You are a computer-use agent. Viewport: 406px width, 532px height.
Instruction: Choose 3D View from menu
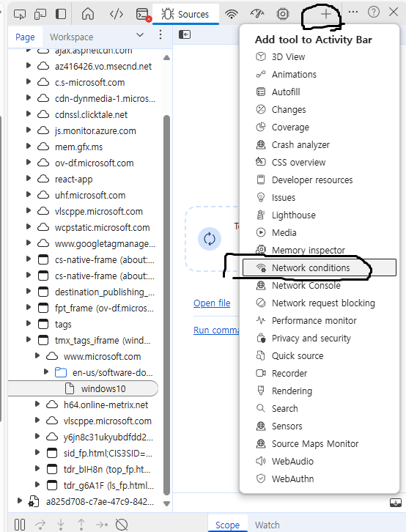[x=320, y=56]
